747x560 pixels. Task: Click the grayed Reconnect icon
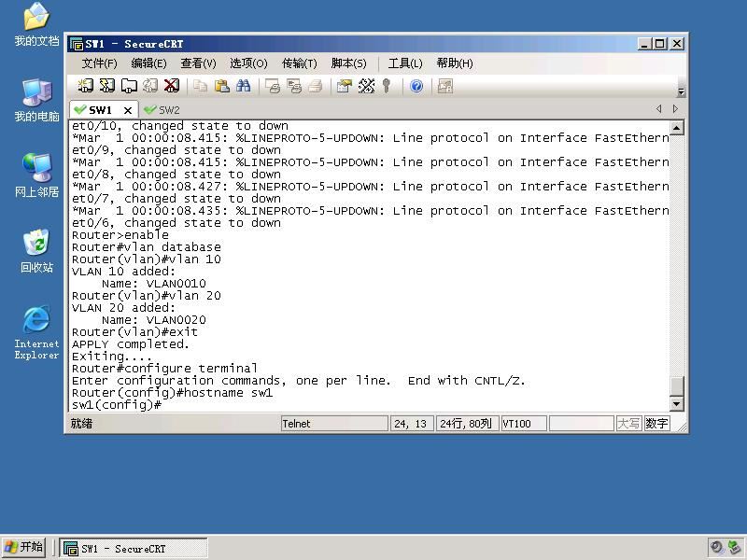(150, 86)
